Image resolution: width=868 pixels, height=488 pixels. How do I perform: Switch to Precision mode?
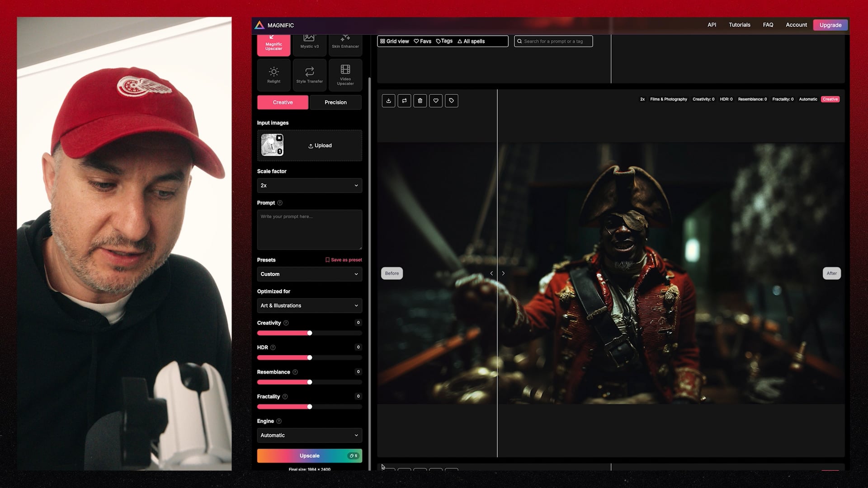coord(335,103)
